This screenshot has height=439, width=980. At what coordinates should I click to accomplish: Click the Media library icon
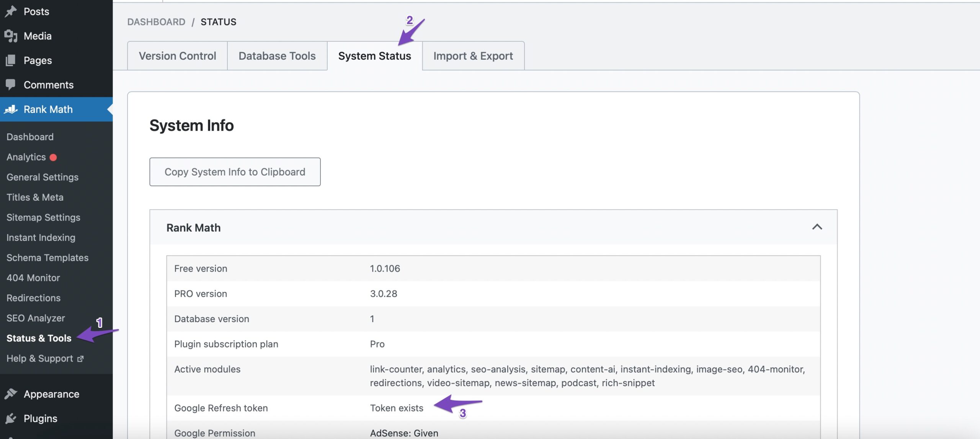(11, 36)
